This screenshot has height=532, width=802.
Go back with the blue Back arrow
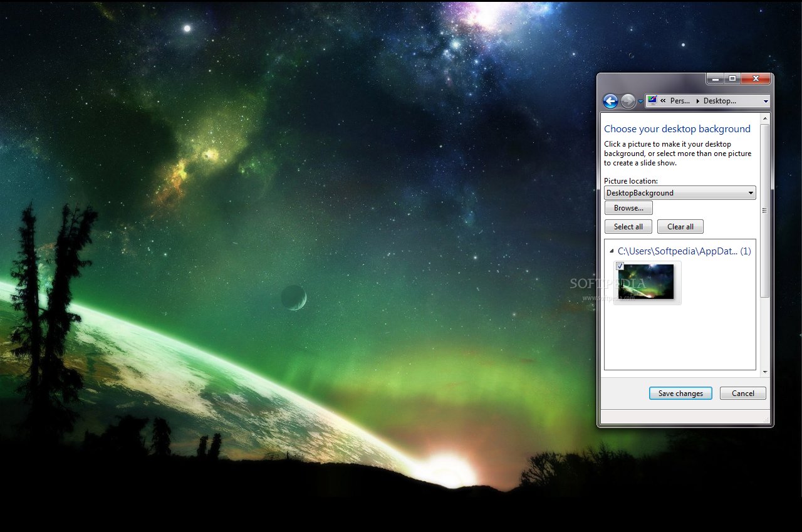click(610, 101)
